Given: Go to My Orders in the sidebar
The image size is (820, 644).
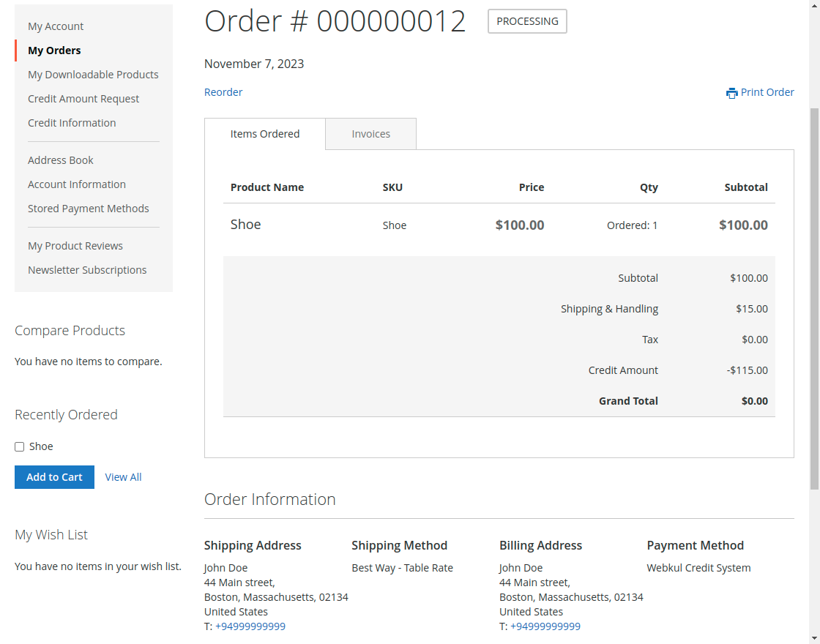Looking at the screenshot, I should pyautogui.click(x=53, y=50).
